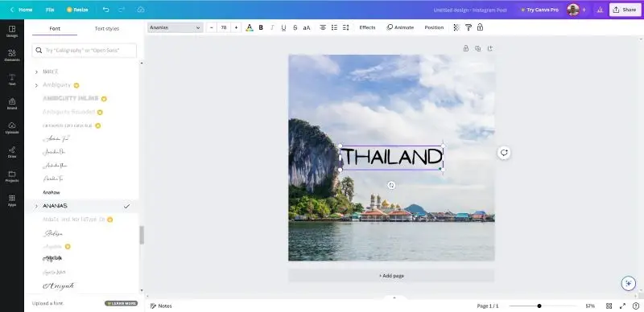The height and width of the screenshot is (312, 644).
Task: Open the Resize menu
Action: point(77,10)
